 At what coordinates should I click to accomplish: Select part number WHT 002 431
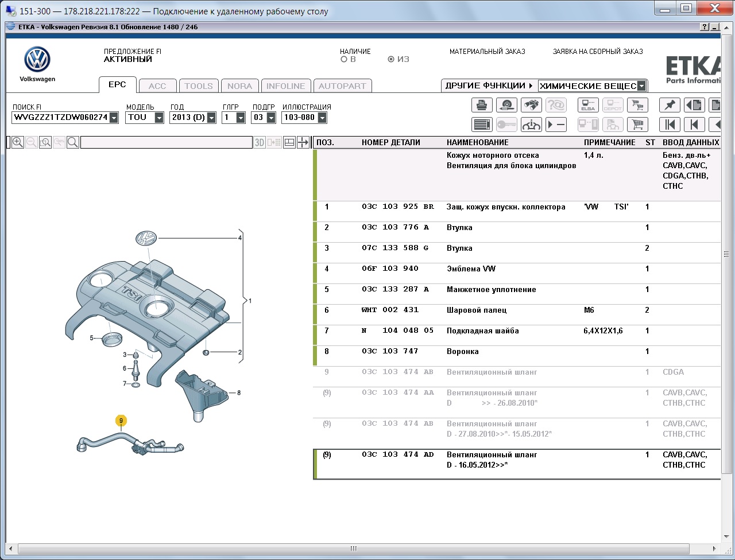point(390,310)
